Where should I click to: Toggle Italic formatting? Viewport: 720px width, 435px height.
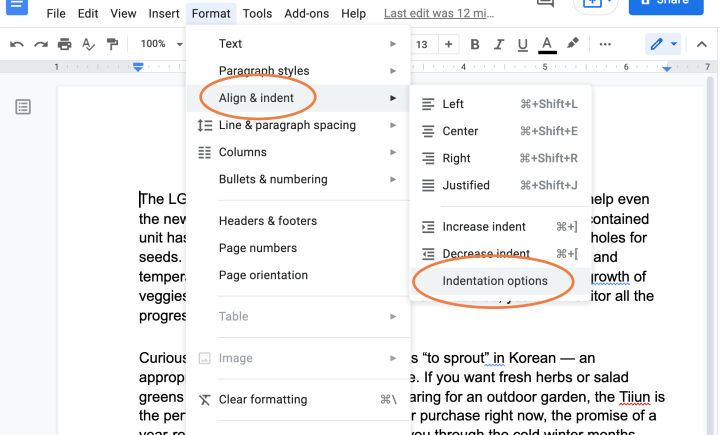(499, 44)
